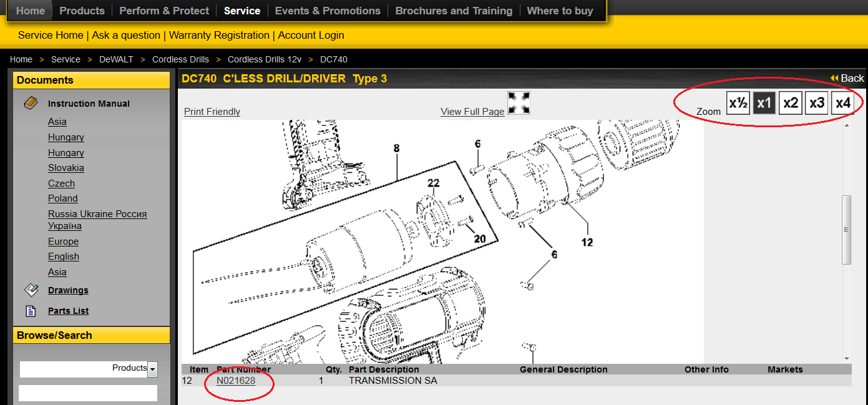Viewport: 868px width, 405px height.
Task: Open Brochures and Training menu
Action: pyautogui.click(x=454, y=11)
